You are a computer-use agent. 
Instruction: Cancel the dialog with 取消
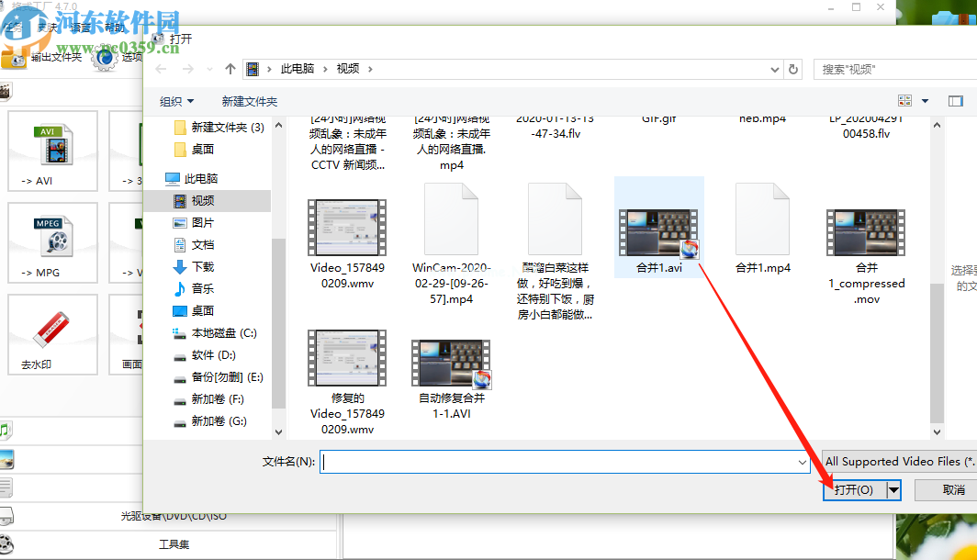(952, 490)
